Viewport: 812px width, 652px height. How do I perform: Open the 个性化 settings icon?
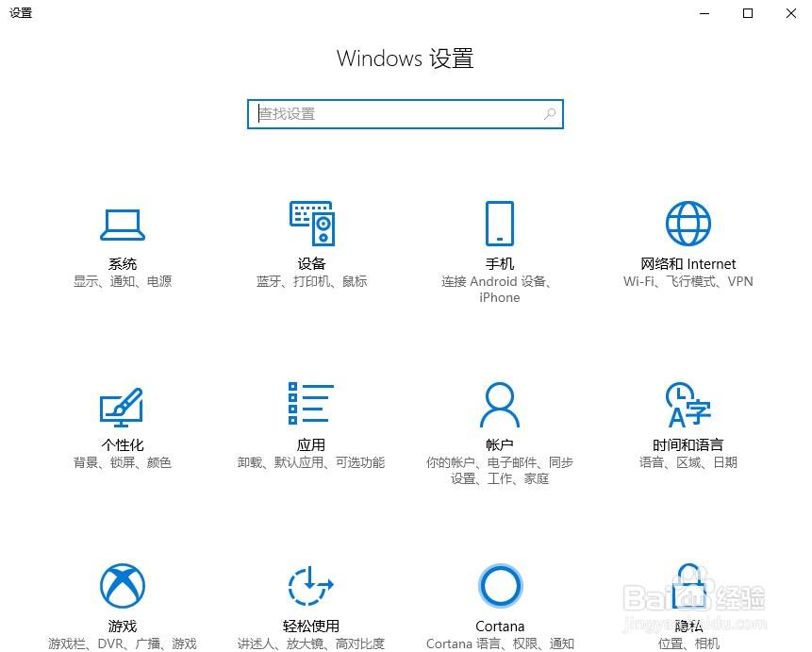tap(122, 406)
